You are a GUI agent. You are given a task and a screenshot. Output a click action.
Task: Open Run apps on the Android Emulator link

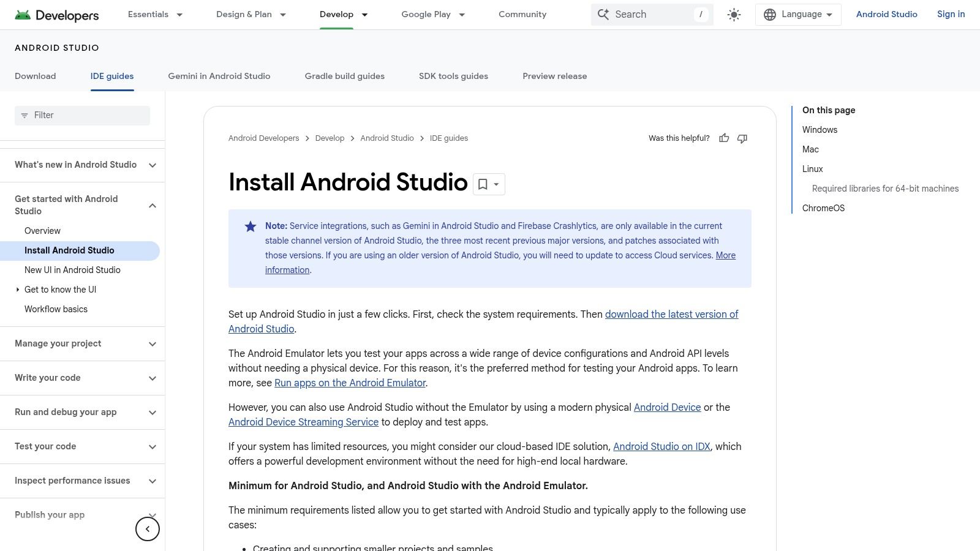tap(350, 383)
